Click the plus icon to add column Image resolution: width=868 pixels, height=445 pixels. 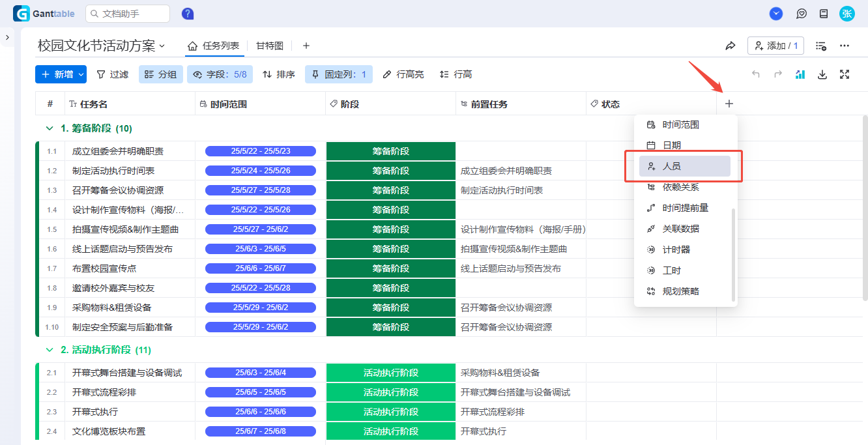[729, 104]
